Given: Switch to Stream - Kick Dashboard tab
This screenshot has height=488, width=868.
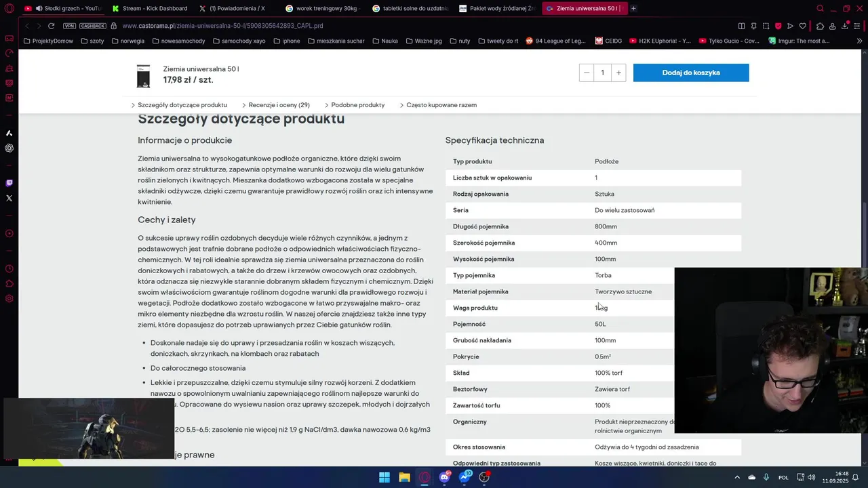Looking at the screenshot, I should tap(151, 8).
